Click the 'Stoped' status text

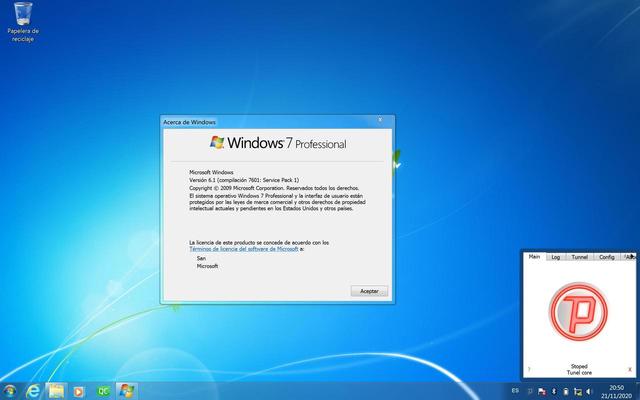coord(579,367)
